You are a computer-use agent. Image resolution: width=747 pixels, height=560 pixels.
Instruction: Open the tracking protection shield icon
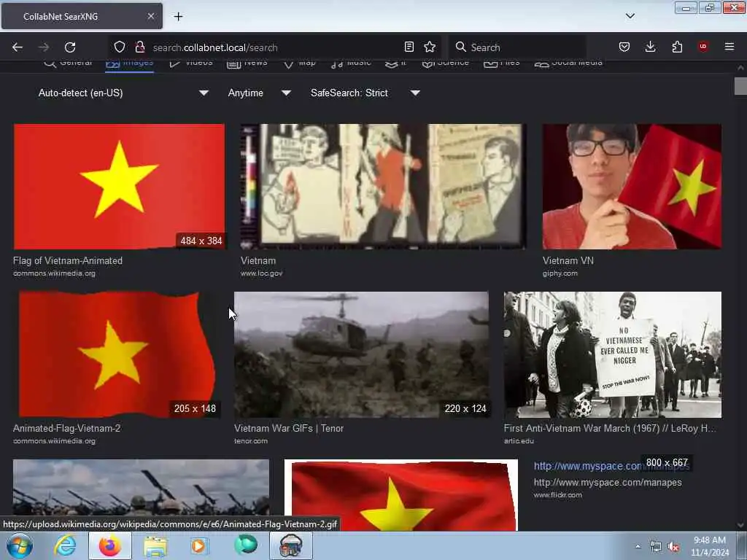119,47
